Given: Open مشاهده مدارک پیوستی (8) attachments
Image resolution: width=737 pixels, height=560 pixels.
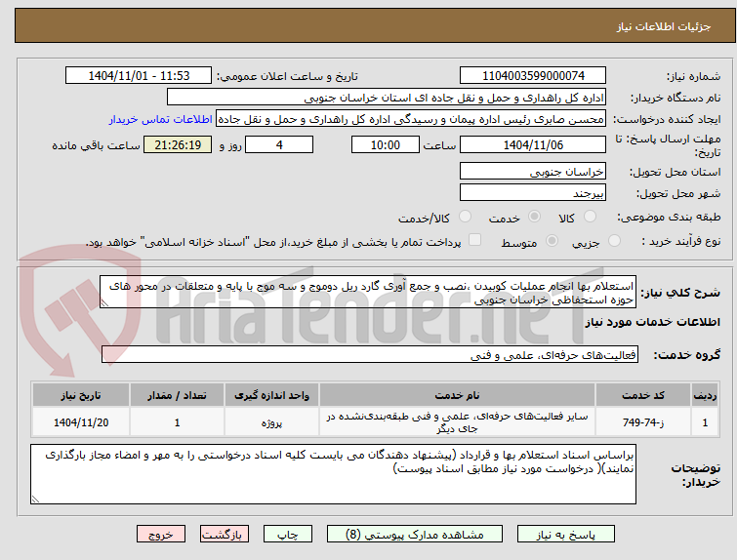Looking at the screenshot, I should [415, 535].
